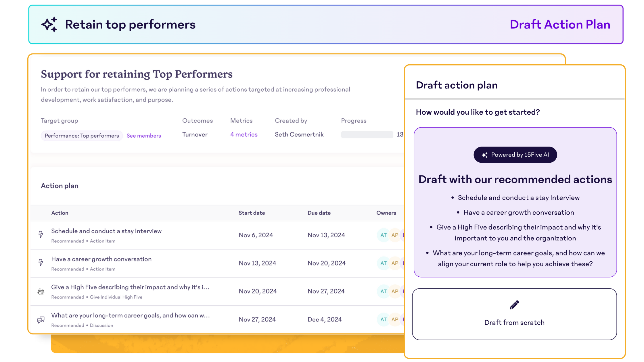Click the AT avatar on the High Five action row
The height and width of the screenshot is (362, 644).
tap(383, 291)
